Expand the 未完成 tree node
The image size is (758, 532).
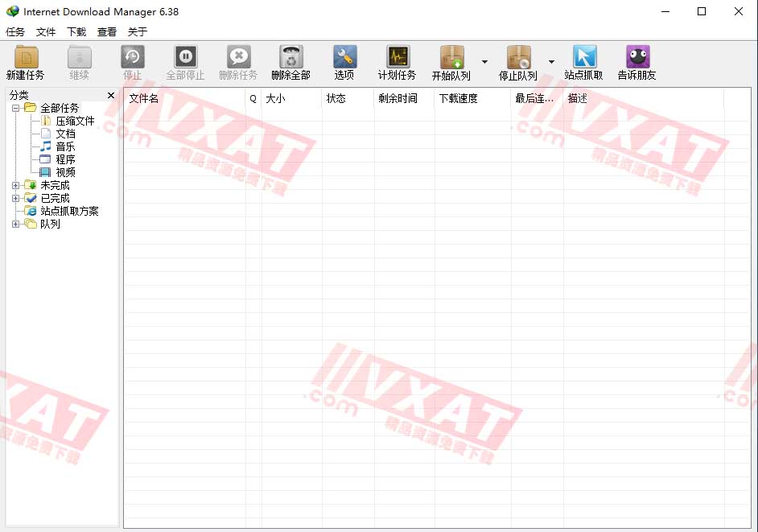point(16,184)
